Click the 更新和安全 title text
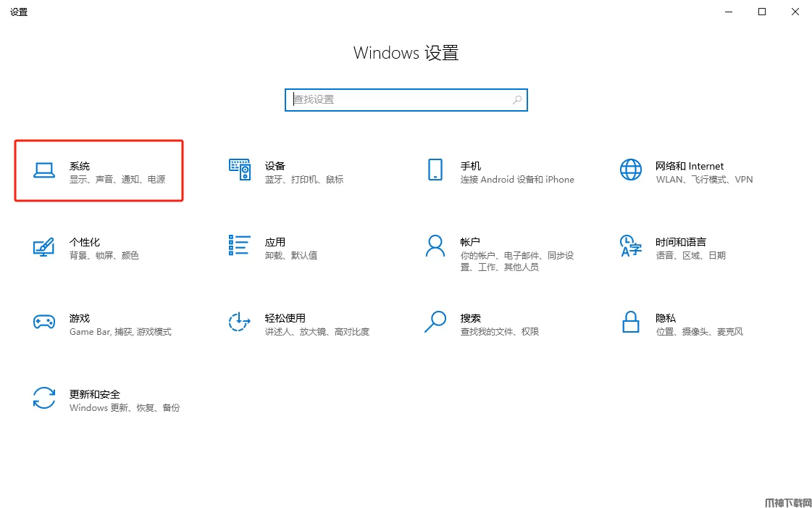Viewport: 812px width, 508px height. 95,394
